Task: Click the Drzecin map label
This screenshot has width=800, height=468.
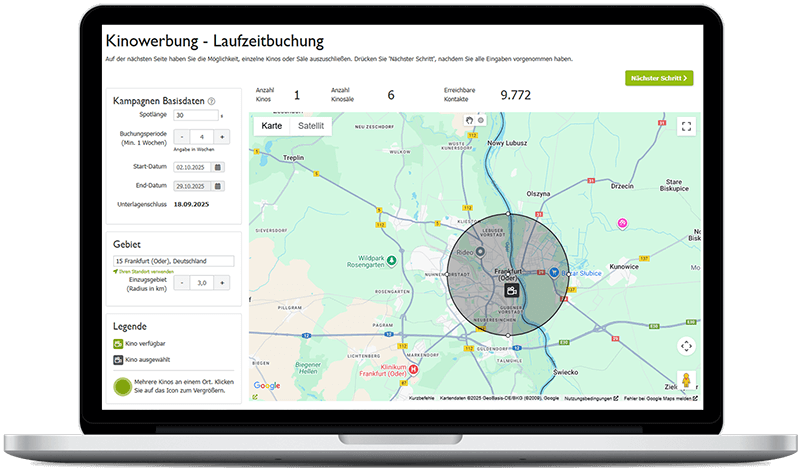Action: pos(622,186)
